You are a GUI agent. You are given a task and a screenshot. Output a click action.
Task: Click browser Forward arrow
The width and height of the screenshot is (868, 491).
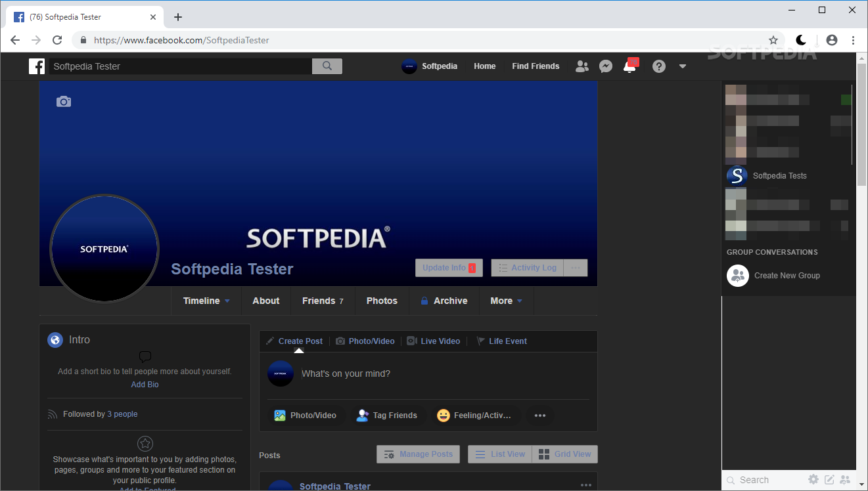tap(36, 40)
